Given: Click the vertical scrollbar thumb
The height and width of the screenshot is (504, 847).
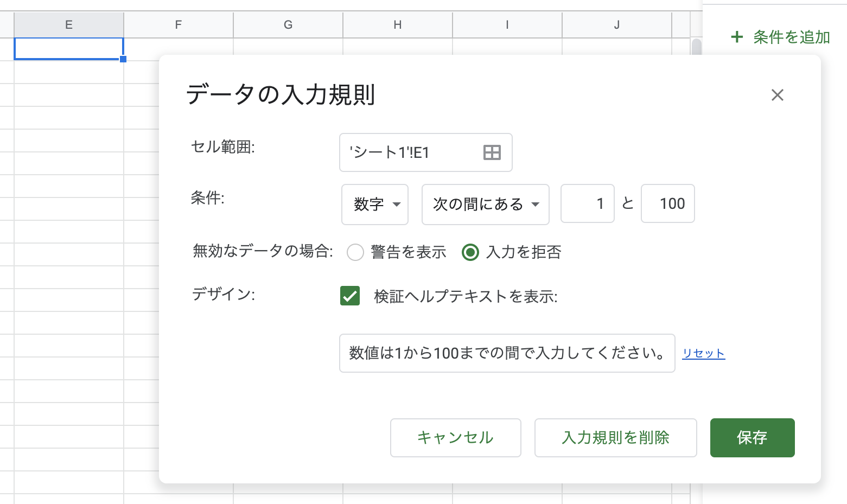Looking at the screenshot, I should coord(696,47).
